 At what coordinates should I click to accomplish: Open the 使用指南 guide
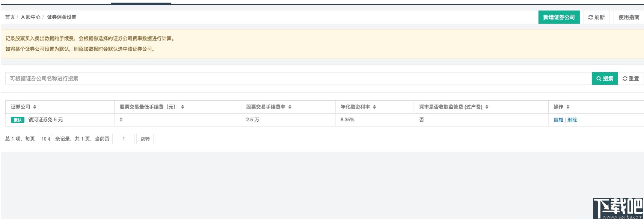click(x=629, y=17)
